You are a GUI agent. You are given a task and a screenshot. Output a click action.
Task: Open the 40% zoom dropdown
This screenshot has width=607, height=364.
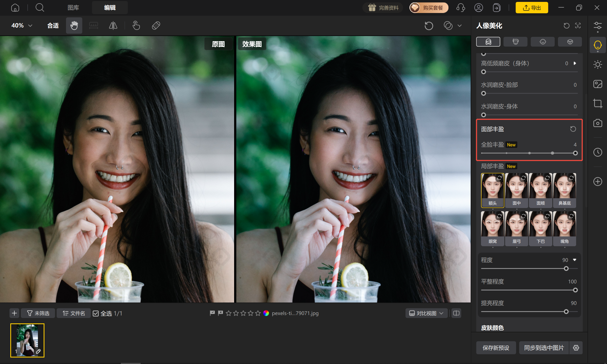pos(22,25)
